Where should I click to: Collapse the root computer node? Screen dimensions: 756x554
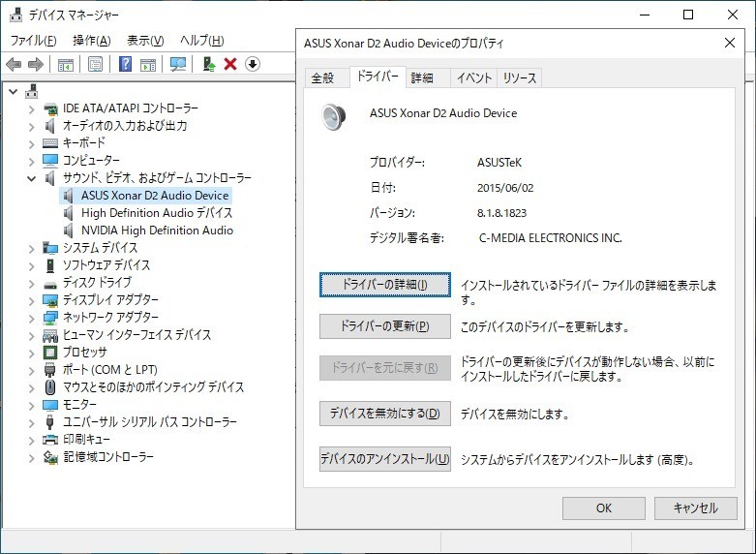pyautogui.click(x=13, y=91)
